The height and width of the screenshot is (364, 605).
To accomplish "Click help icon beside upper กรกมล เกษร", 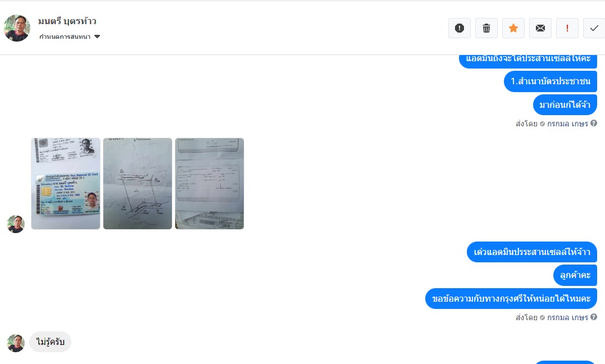I will 594,123.
